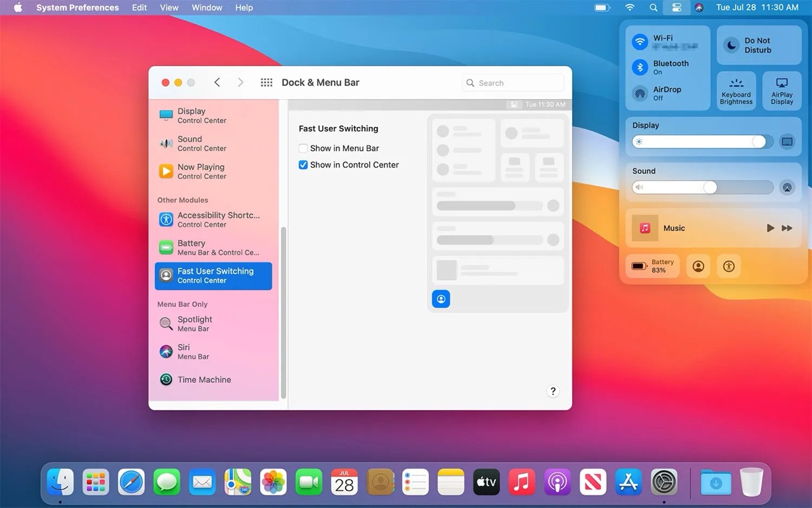Click Siri icon in the menu bar
812x508 pixels.
tap(699, 8)
